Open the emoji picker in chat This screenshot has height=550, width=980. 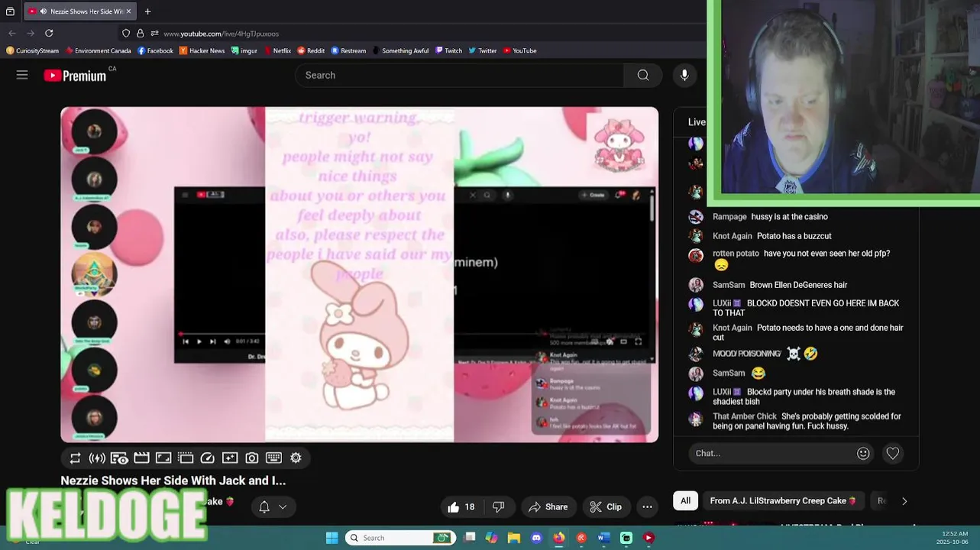point(863,453)
